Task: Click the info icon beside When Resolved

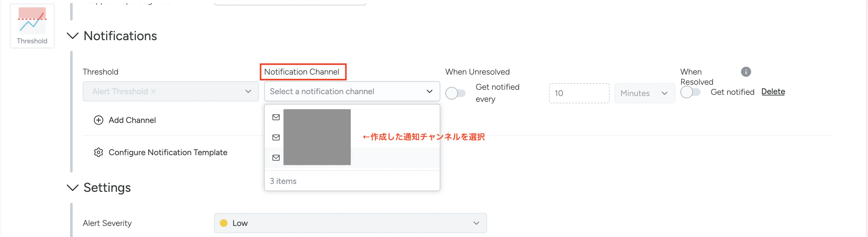Action: pos(746,72)
